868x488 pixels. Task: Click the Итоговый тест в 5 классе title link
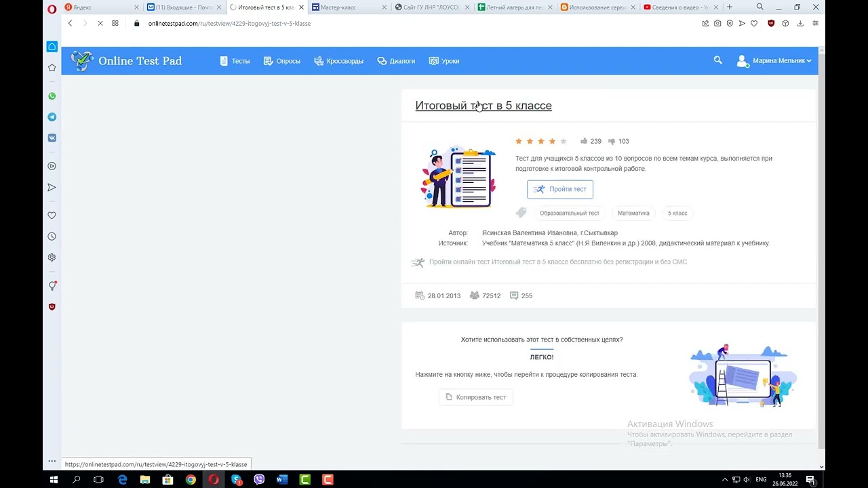[484, 106]
